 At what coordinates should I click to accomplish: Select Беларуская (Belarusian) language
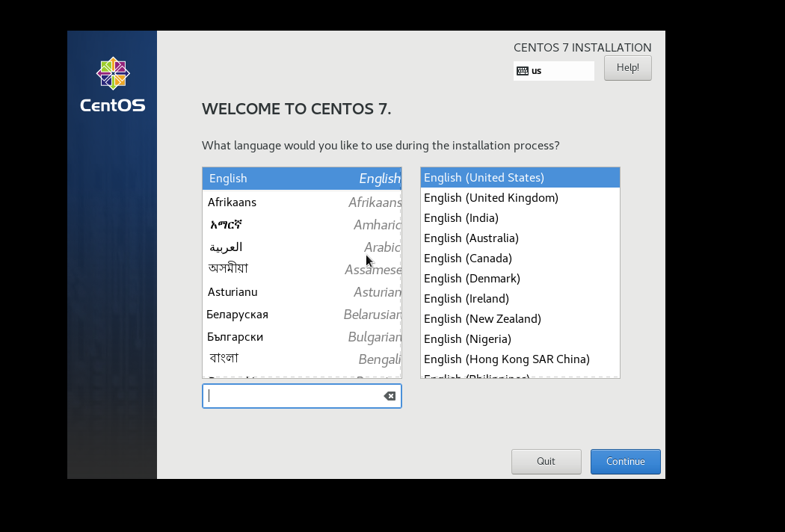tap(302, 315)
